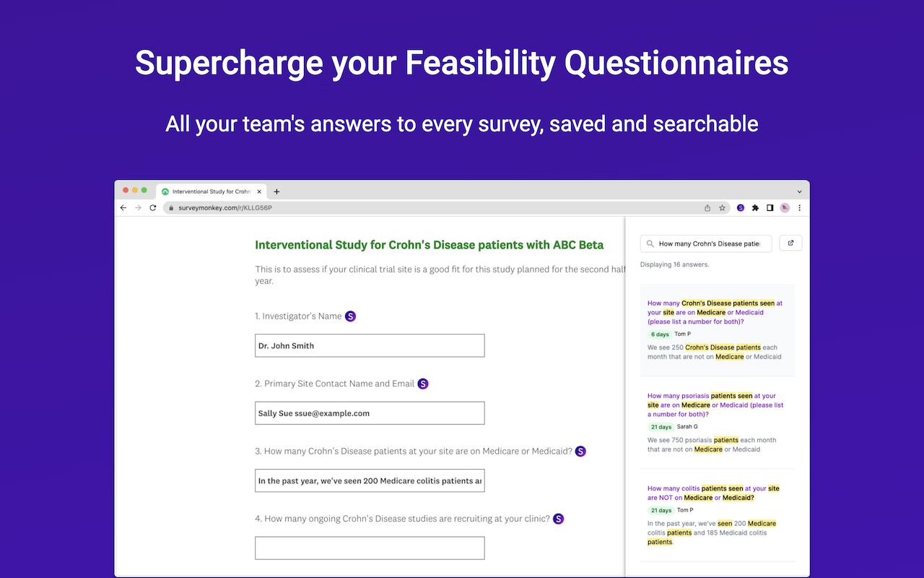Screen dimensions: 924x578
Task: Click the purple S icon beside Investigator's Name
Action: 350,316
